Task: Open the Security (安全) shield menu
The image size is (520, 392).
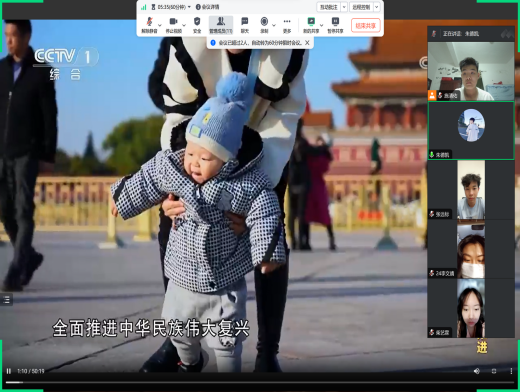Action: pos(197,25)
